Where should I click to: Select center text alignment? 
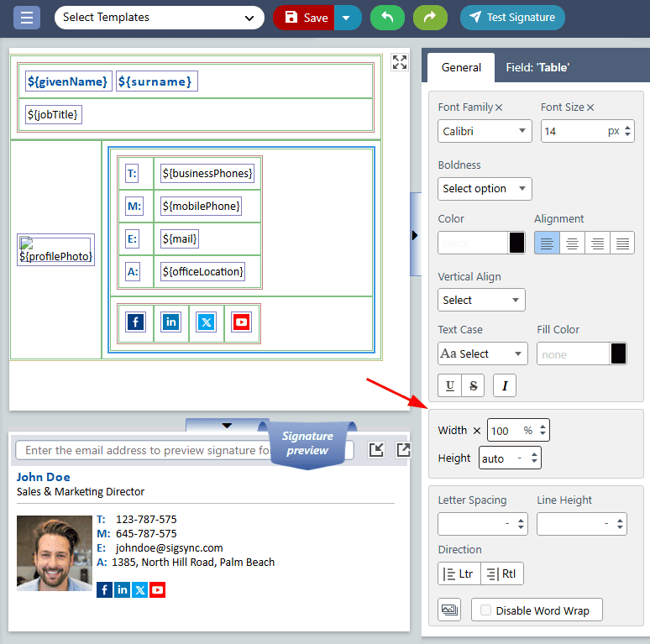(x=572, y=243)
